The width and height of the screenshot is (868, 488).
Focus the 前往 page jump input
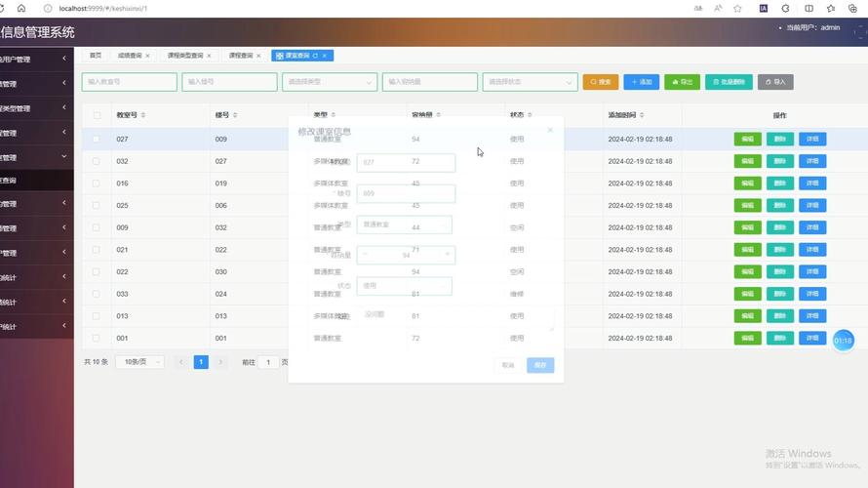click(268, 362)
